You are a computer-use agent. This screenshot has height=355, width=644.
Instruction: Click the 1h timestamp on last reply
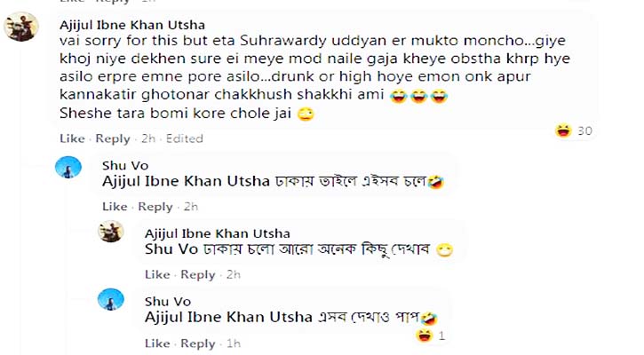click(x=233, y=343)
